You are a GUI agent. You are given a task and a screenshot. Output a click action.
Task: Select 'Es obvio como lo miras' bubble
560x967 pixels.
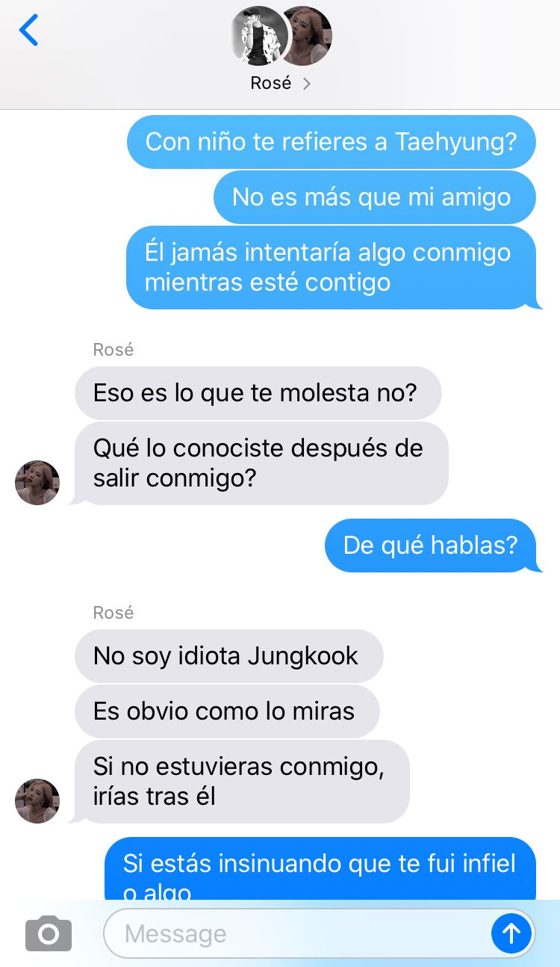227,711
